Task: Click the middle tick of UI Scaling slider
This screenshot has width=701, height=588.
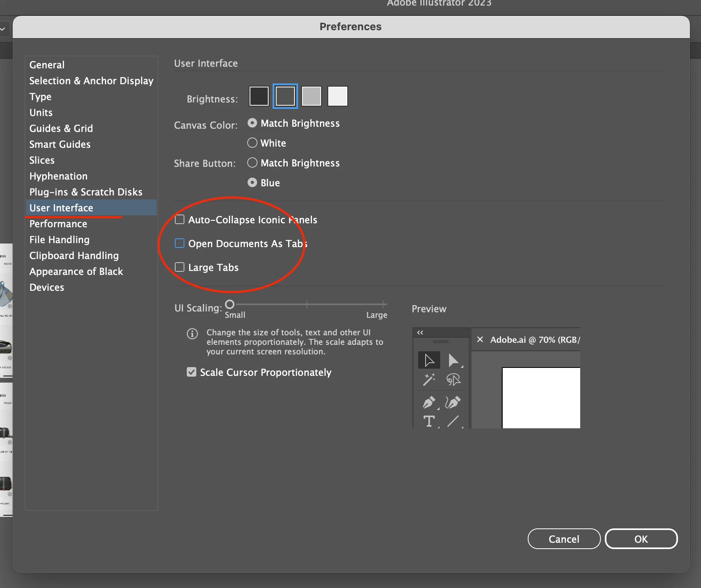Action: [x=307, y=304]
